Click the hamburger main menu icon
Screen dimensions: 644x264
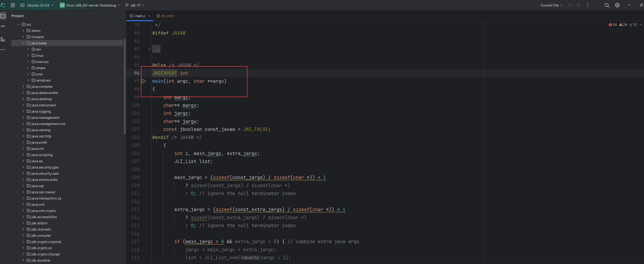coord(13,5)
